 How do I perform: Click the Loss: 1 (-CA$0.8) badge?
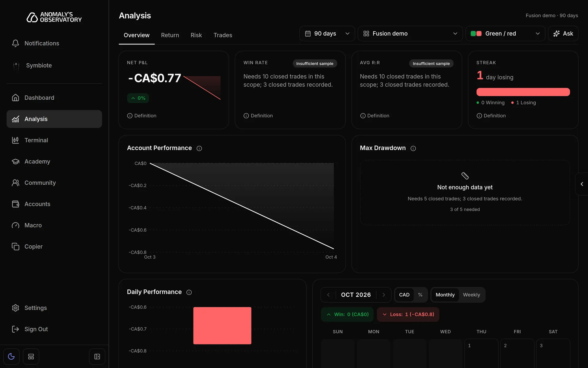(408, 314)
